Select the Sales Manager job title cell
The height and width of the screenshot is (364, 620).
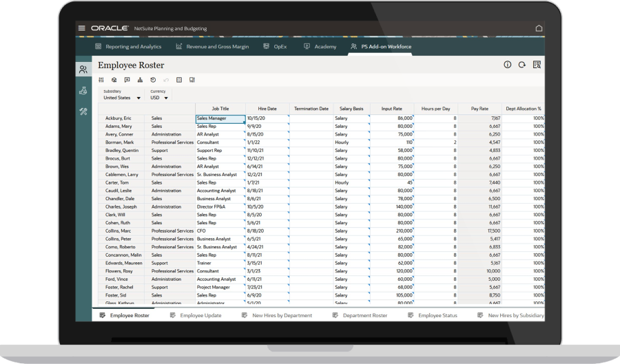click(x=220, y=118)
